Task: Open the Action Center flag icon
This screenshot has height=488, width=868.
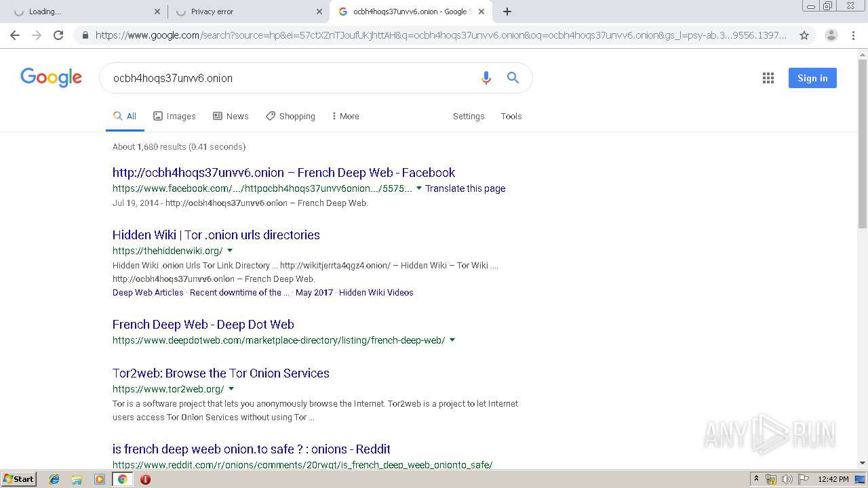Action: pos(803,479)
